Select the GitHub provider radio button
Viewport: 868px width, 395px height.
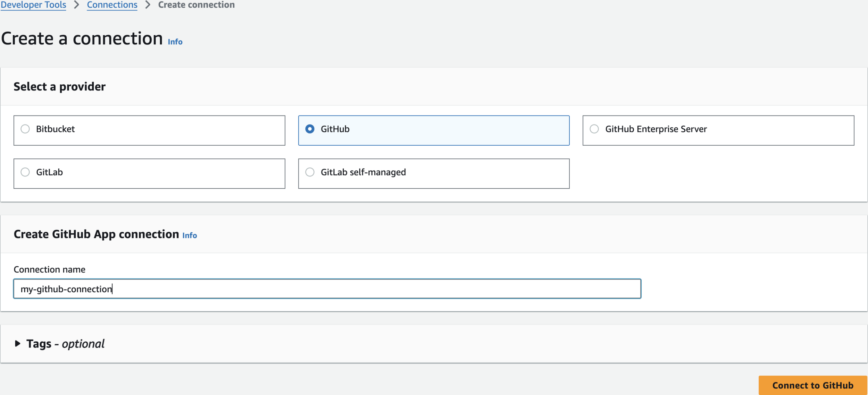310,129
